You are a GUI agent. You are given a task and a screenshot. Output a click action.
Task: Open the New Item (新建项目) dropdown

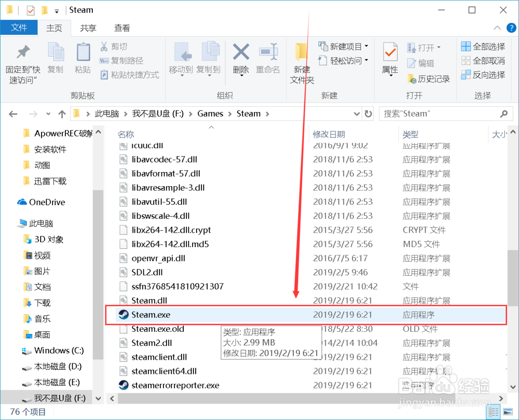tap(343, 46)
